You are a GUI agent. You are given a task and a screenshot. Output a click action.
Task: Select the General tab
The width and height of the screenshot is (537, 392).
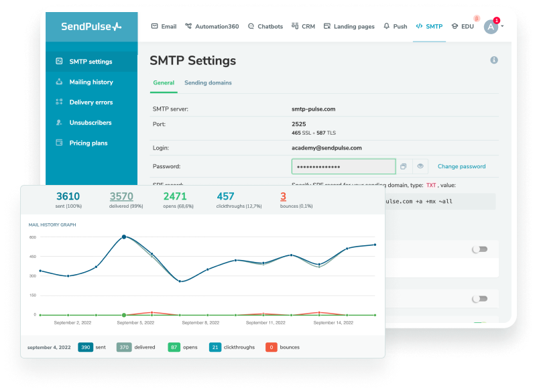164,83
